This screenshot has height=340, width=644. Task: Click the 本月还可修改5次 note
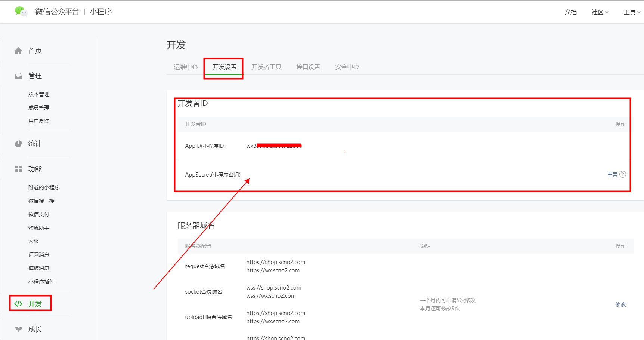440,309
